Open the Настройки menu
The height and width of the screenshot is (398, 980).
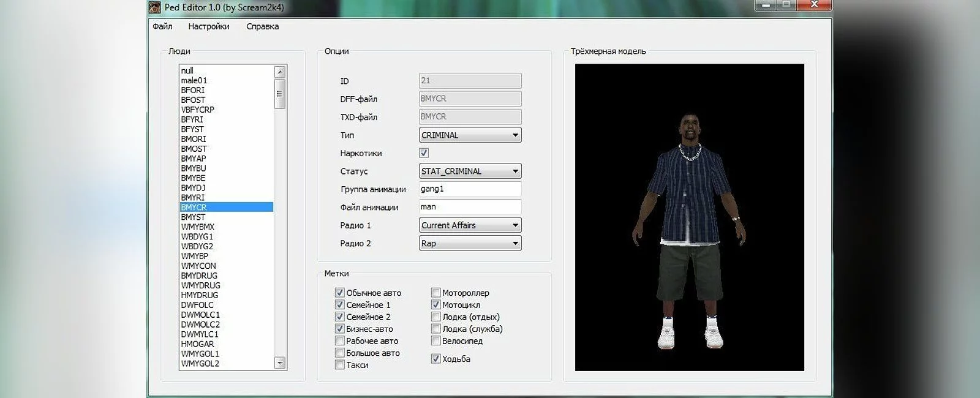(209, 26)
